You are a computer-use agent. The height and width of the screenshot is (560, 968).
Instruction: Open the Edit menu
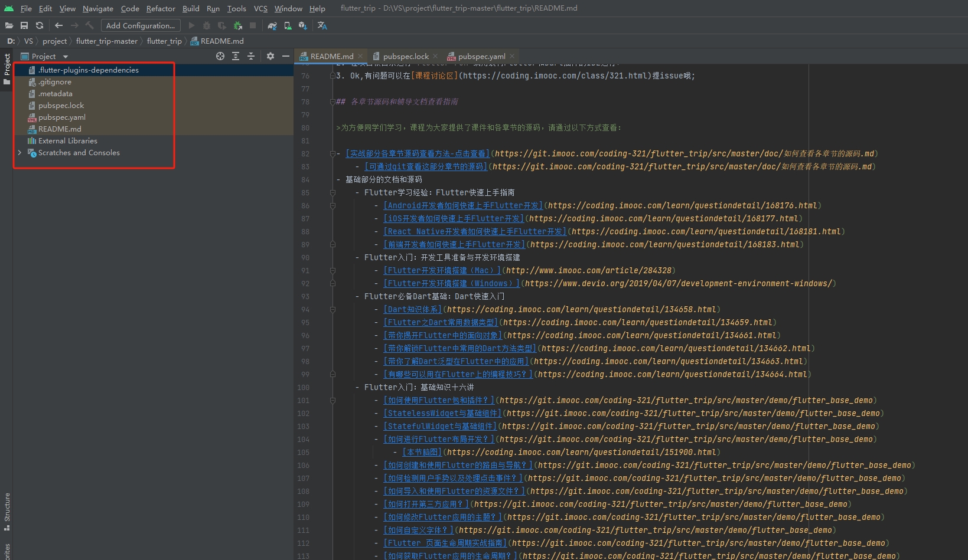(x=45, y=8)
